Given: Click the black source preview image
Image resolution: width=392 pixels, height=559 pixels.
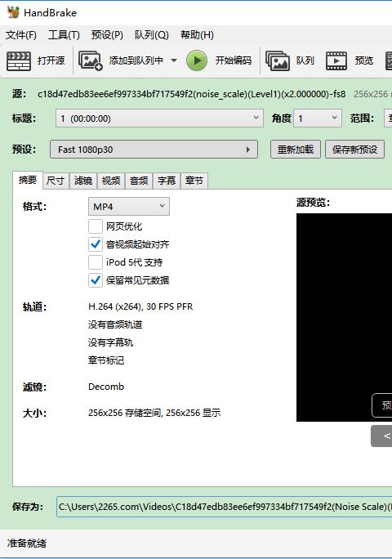Looking at the screenshot, I should pyautogui.click(x=344, y=317).
